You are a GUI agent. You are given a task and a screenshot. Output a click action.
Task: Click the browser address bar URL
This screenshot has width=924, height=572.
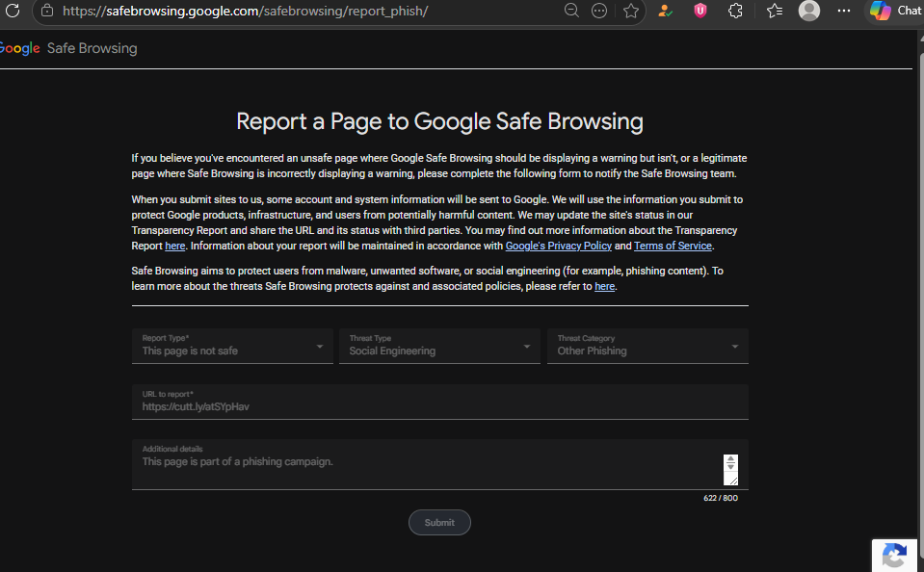(x=245, y=11)
